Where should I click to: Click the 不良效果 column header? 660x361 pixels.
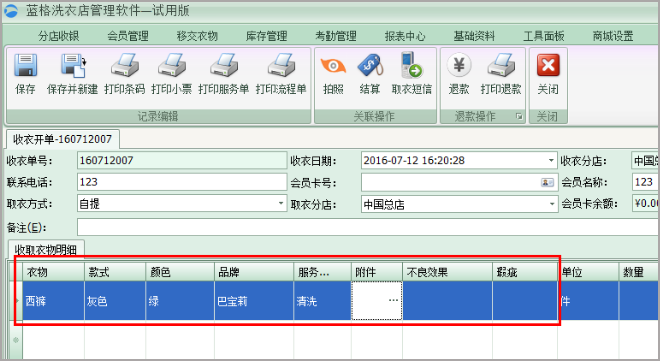tap(447, 272)
